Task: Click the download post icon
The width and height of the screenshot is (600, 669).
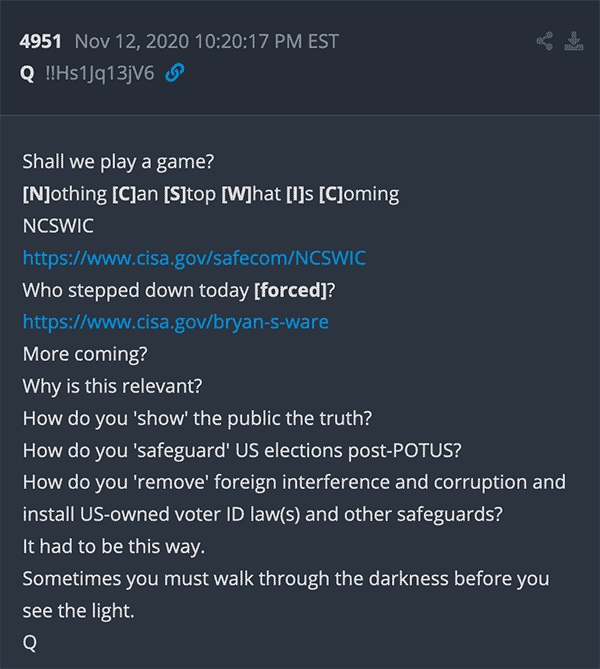Action: coord(574,41)
